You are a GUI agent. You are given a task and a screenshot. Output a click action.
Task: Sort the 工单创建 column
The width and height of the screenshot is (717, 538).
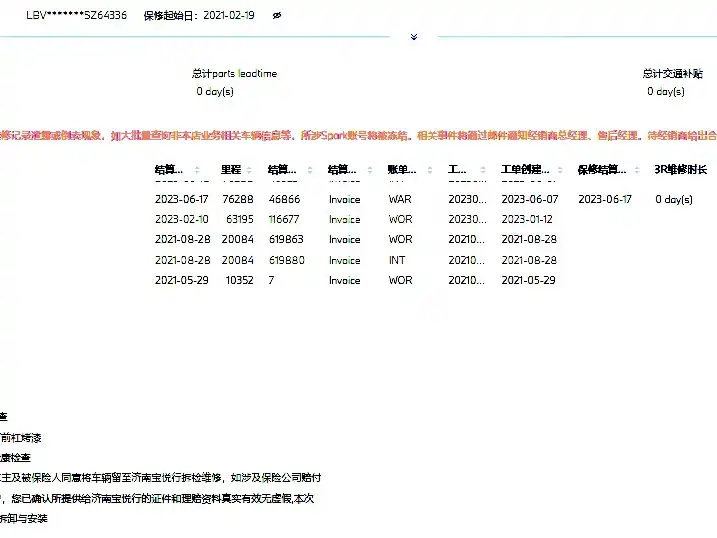[560, 170]
